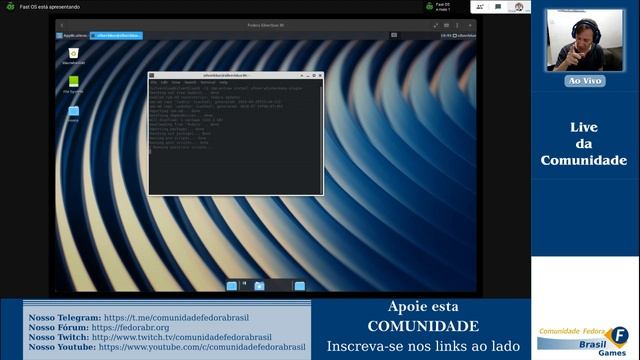The height and width of the screenshot is (360, 640).
Task: Open the chat icon in the meeting bar
Action: pos(498,7)
